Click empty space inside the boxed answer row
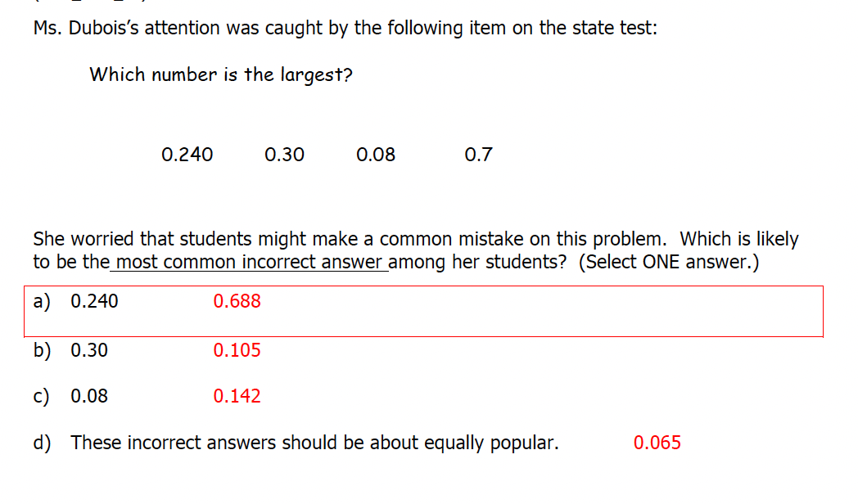This screenshot has width=858, height=504. click(532, 311)
